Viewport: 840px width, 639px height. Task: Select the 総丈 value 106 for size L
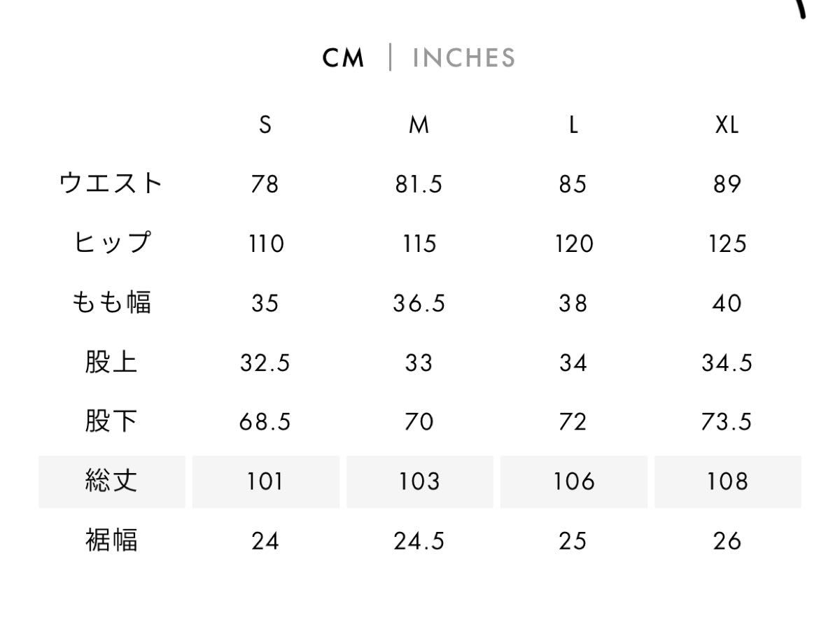574,482
